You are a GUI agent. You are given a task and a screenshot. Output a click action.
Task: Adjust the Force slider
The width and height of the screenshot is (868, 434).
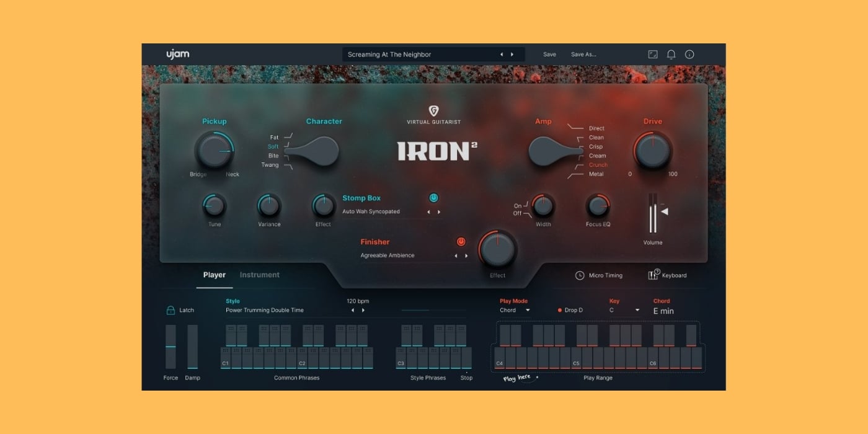(170, 347)
